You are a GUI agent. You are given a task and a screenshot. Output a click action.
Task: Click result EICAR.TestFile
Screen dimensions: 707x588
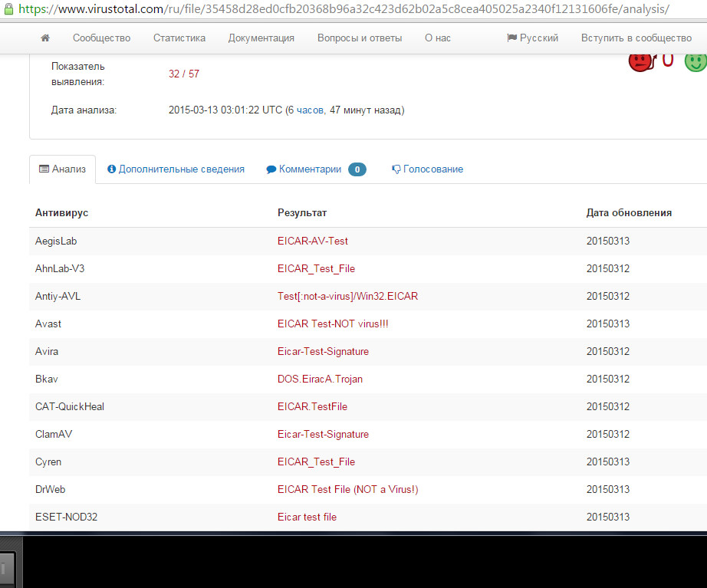coord(312,407)
